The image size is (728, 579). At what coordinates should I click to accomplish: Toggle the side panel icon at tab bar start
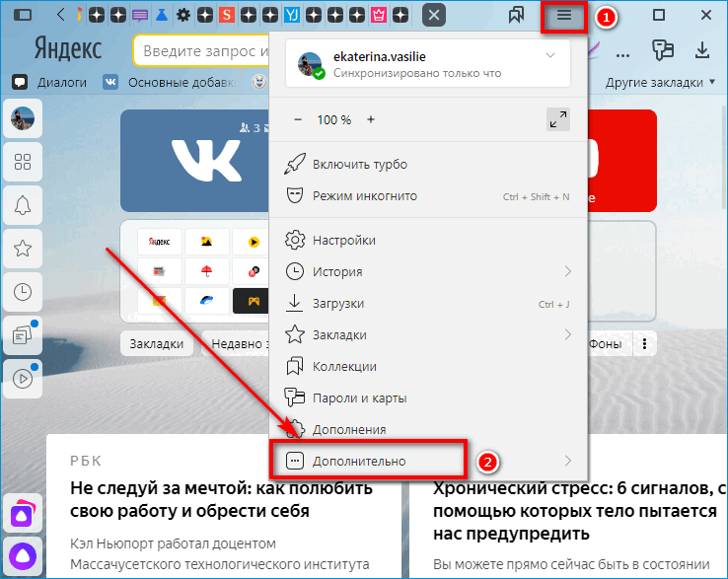click(23, 16)
